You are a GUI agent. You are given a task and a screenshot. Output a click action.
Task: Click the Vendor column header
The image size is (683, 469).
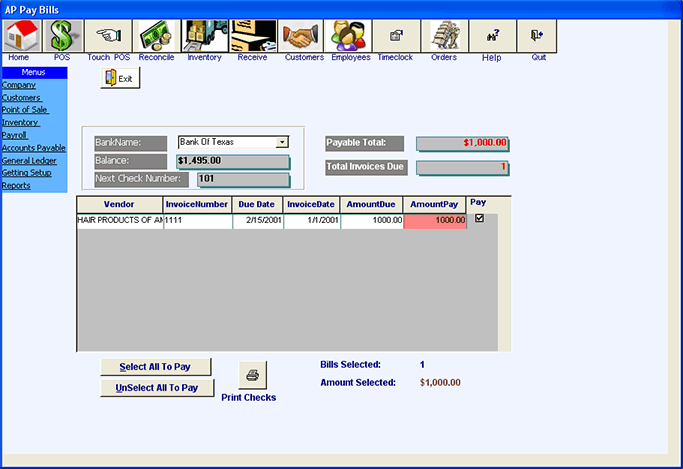click(119, 204)
